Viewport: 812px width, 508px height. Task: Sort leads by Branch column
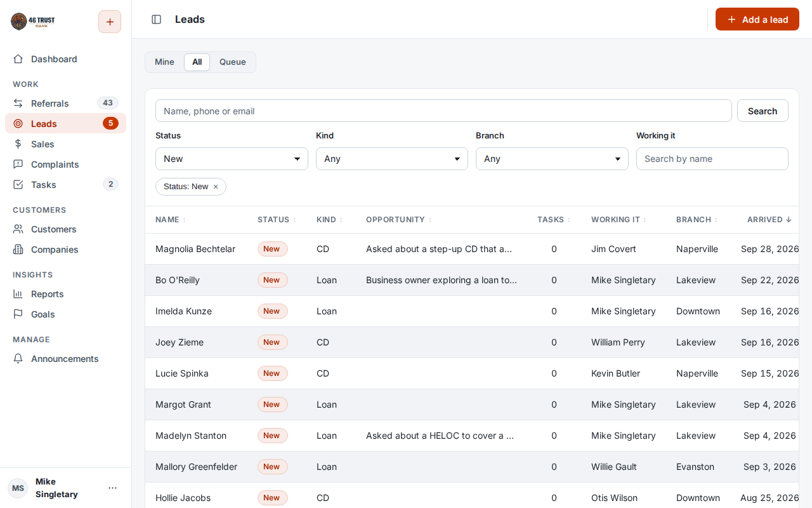(697, 220)
